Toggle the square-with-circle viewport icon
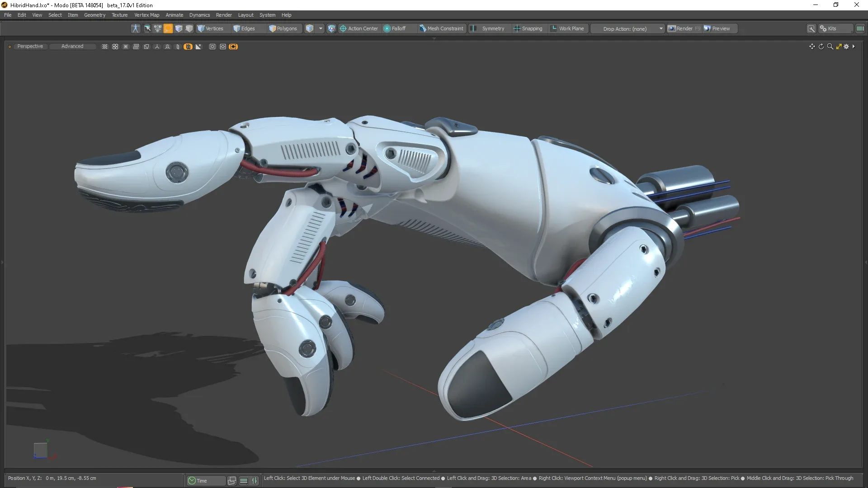Image resolution: width=868 pixels, height=488 pixels. click(x=212, y=47)
